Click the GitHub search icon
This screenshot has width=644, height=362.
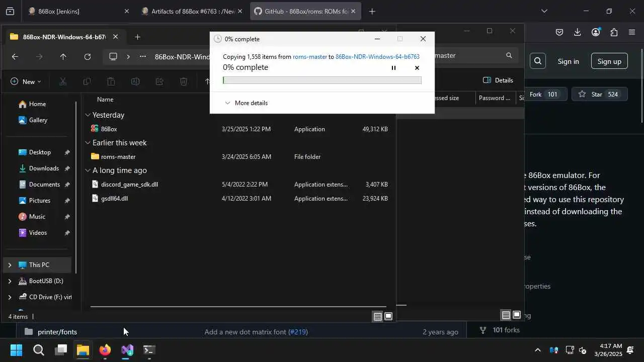point(538,61)
